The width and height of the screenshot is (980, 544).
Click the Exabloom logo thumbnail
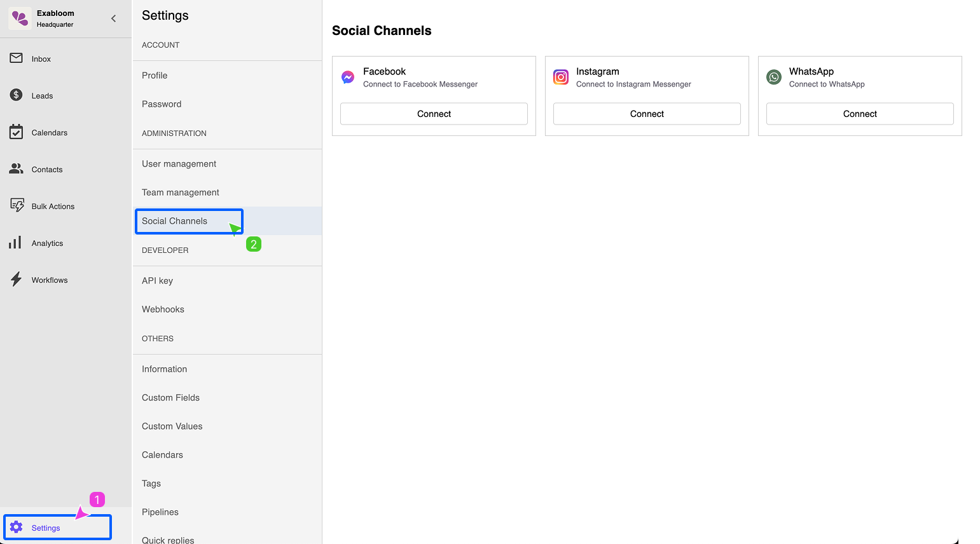(x=19, y=18)
